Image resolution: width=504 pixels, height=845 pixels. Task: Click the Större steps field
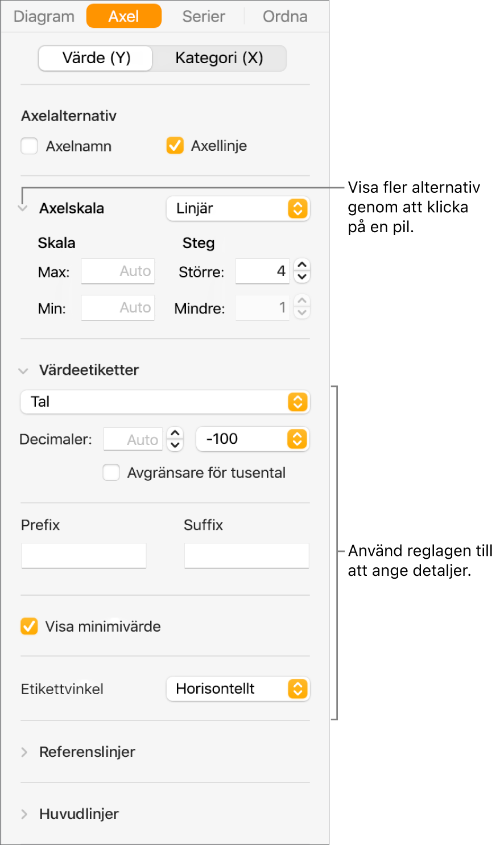coord(262,271)
